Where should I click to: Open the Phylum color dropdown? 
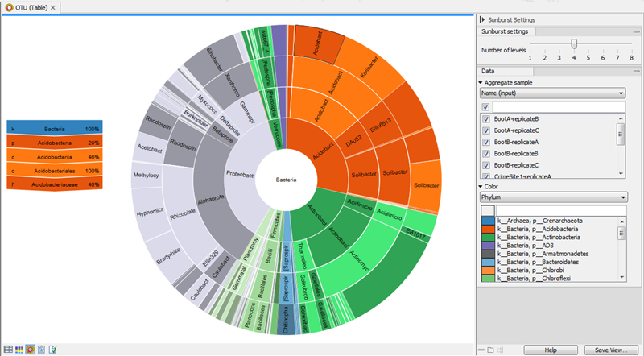pyautogui.click(x=553, y=197)
